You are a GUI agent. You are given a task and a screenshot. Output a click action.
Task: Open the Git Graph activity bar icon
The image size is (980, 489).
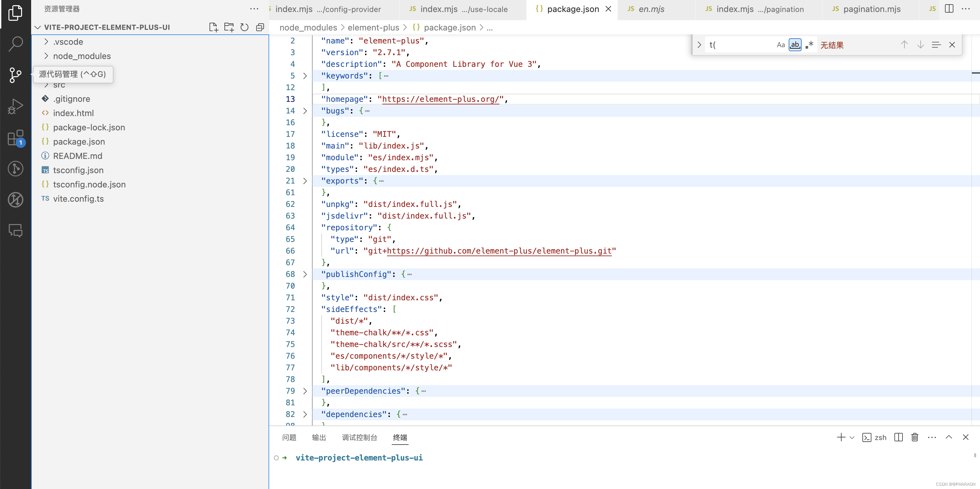pyautogui.click(x=15, y=169)
